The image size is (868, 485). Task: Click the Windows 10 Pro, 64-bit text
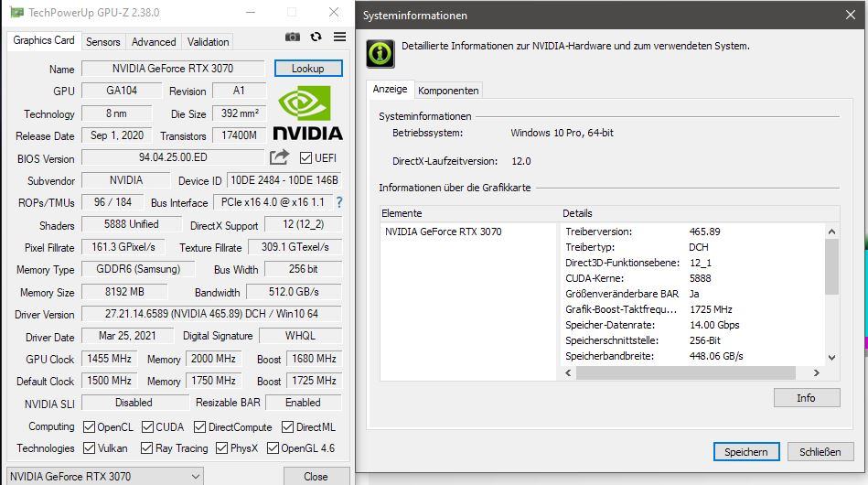(x=562, y=133)
